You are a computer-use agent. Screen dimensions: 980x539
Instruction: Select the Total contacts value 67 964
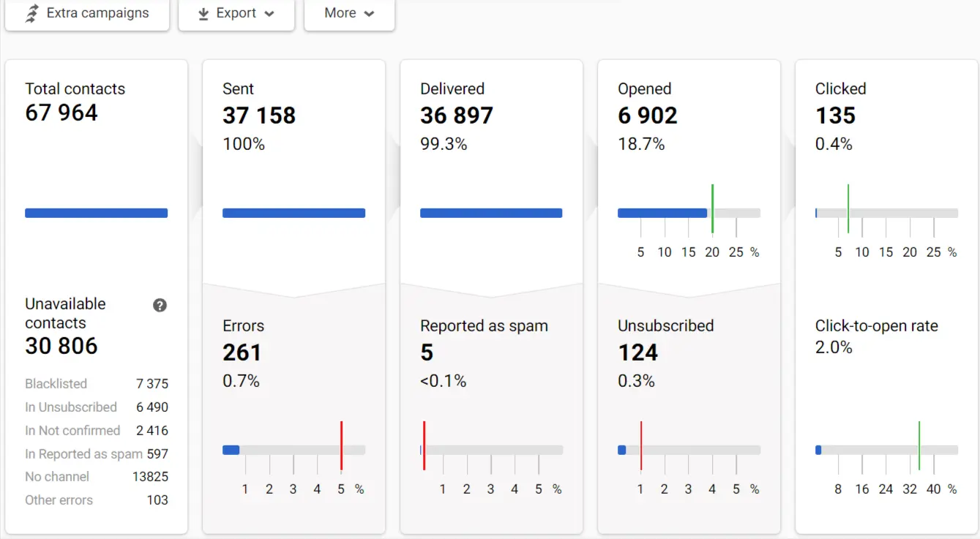61,113
